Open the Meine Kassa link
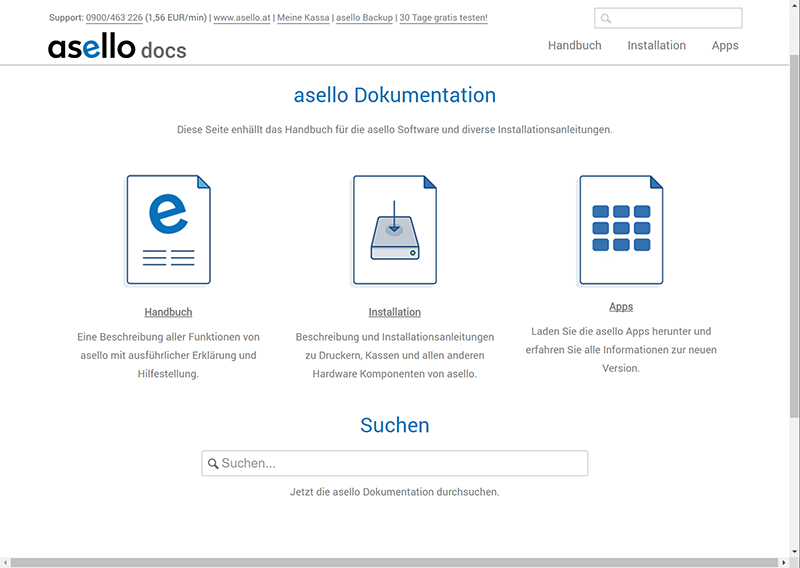800x568 pixels. point(303,18)
